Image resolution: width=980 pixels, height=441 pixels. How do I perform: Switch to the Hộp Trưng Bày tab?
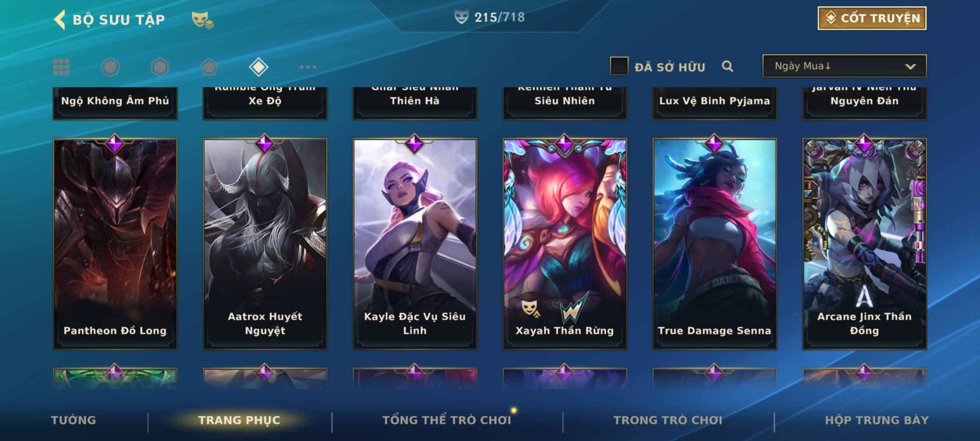pos(877,420)
